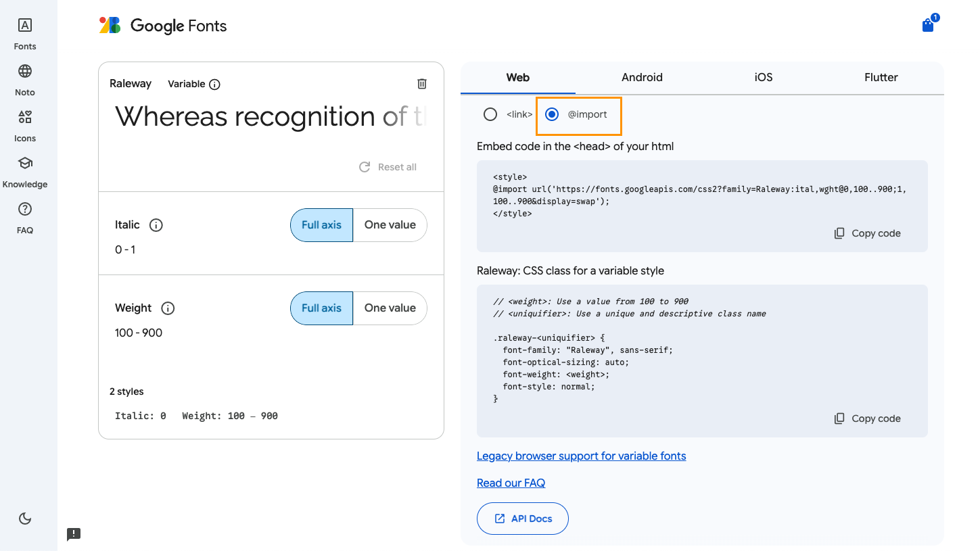Open Read our FAQ link

[x=511, y=483]
